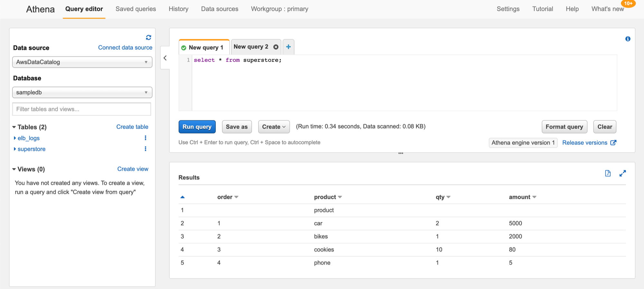Viewport: 644px width, 289px height.
Task: Select the New query 1 tab
Action: click(204, 47)
